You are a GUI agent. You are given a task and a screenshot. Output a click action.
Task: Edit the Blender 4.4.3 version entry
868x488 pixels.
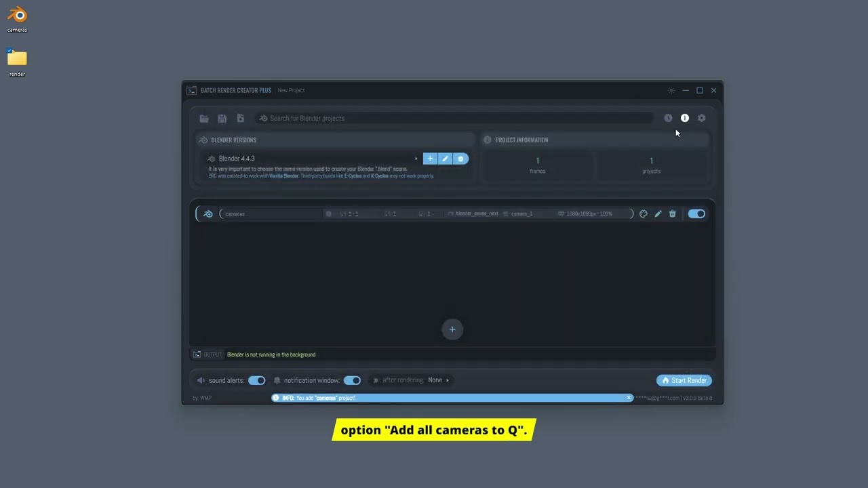tap(445, 159)
